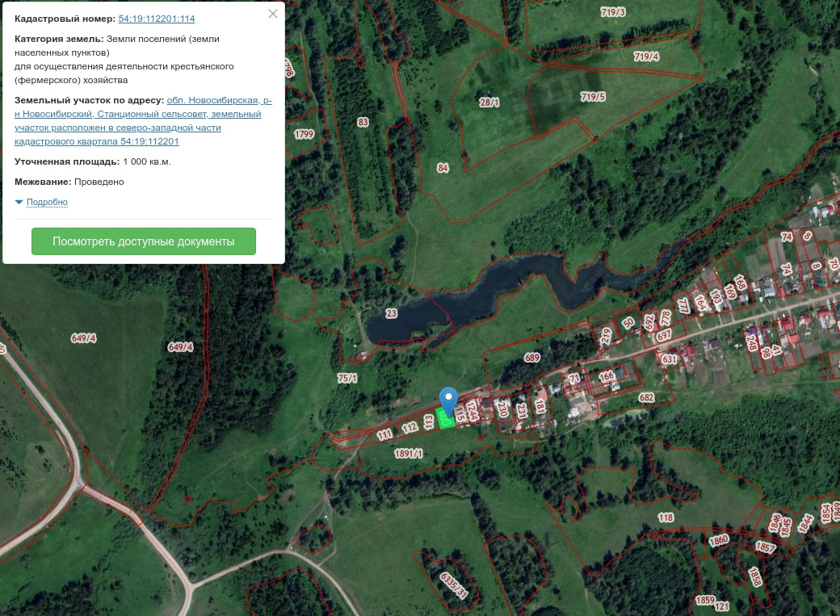Click the blue map location pin
This screenshot has width=840, height=616.
[448, 400]
